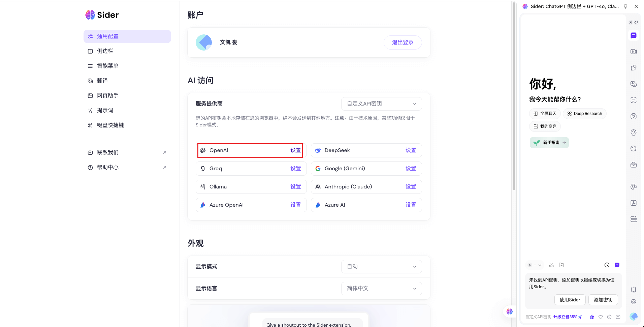Open OpenAI 设置 in the red highlighted row
Screen dimensions: 644x327
(x=296, y=150)
